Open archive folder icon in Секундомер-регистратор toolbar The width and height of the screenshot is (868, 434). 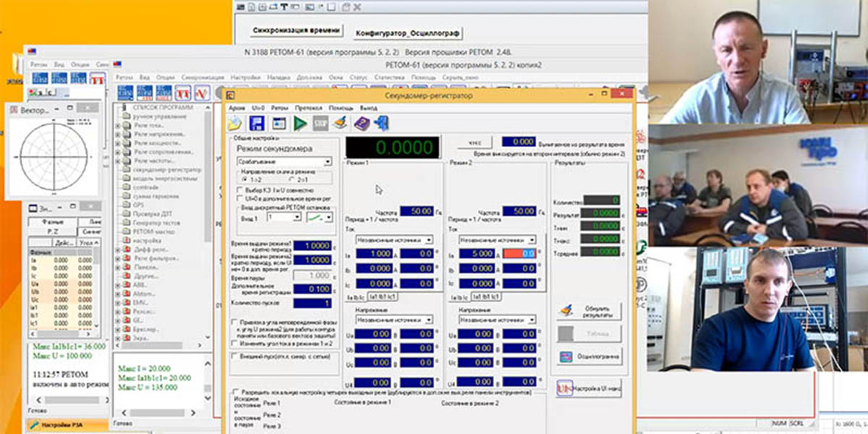point(234,123)
